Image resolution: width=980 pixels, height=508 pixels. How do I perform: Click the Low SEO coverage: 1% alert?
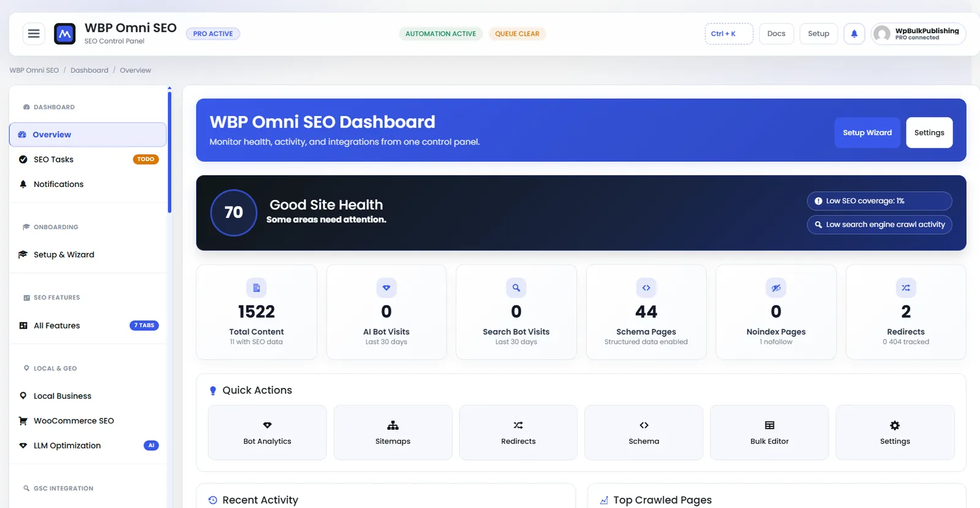879,201
